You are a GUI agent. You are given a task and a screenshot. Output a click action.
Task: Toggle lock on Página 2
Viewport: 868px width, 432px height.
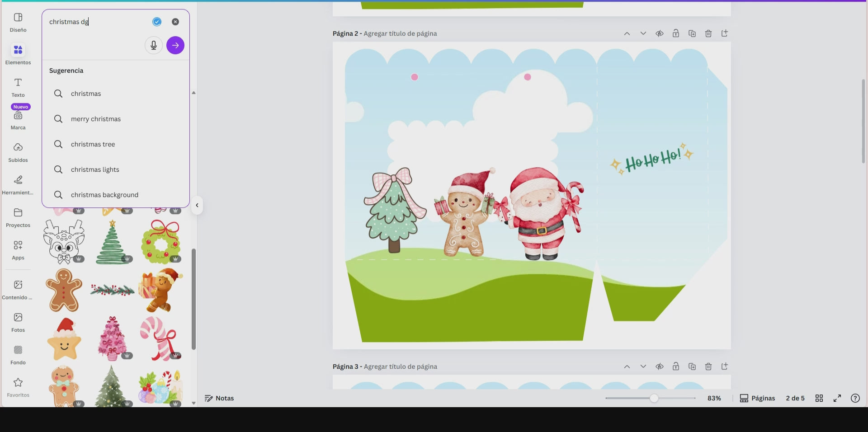(x=676, y=33)
